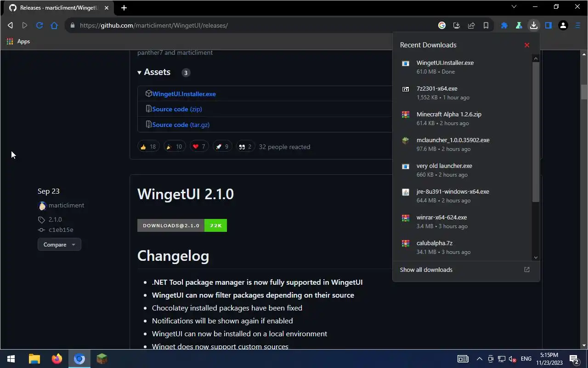
Task: Open the 2.1.0 tag link
Action: pos(55,220)
